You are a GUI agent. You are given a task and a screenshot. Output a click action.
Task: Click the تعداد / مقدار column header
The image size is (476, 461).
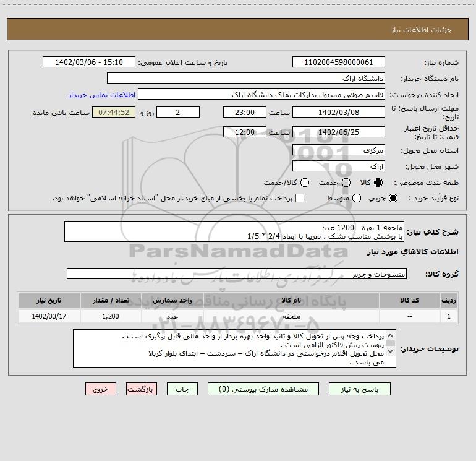111,300
